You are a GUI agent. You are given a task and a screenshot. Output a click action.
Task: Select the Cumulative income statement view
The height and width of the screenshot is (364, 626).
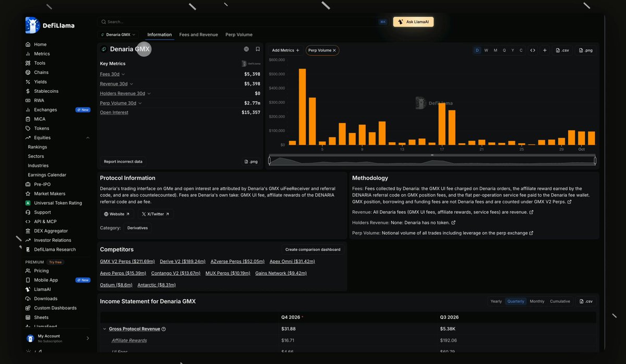pos(560,301)
